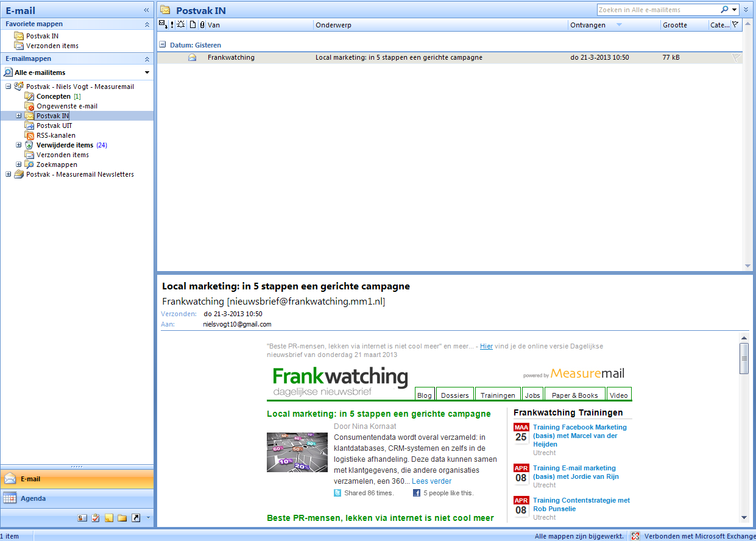Expand 'Postvak - Measuremail Newsletters' mailbox
This screenshot has height=541, width=756.
[x=8, y=174]
